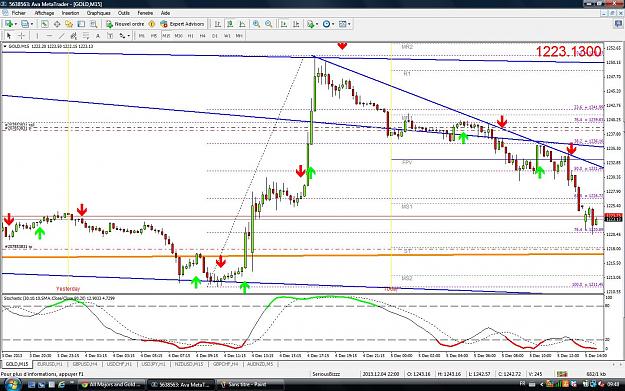Open the Aide menu
Image resolution: width=625 pixels, height=391 pixels.
165,13
